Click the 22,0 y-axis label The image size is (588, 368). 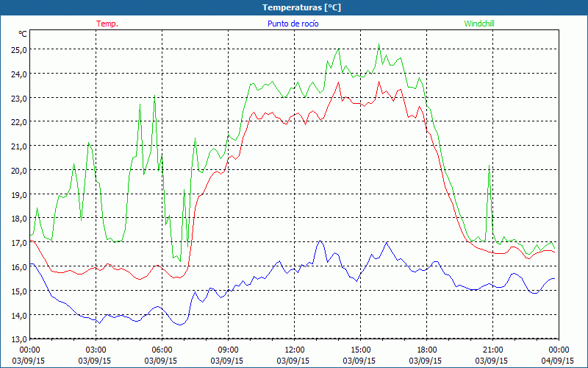point(17,121)
